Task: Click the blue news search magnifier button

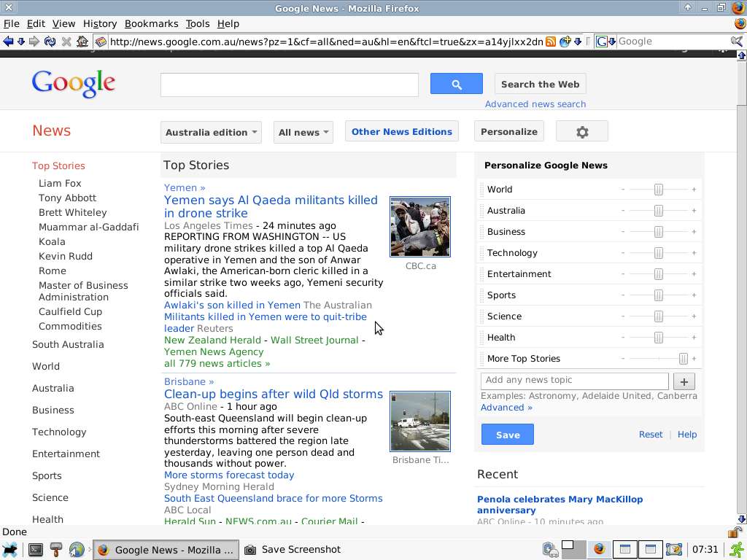Action: 457,84
